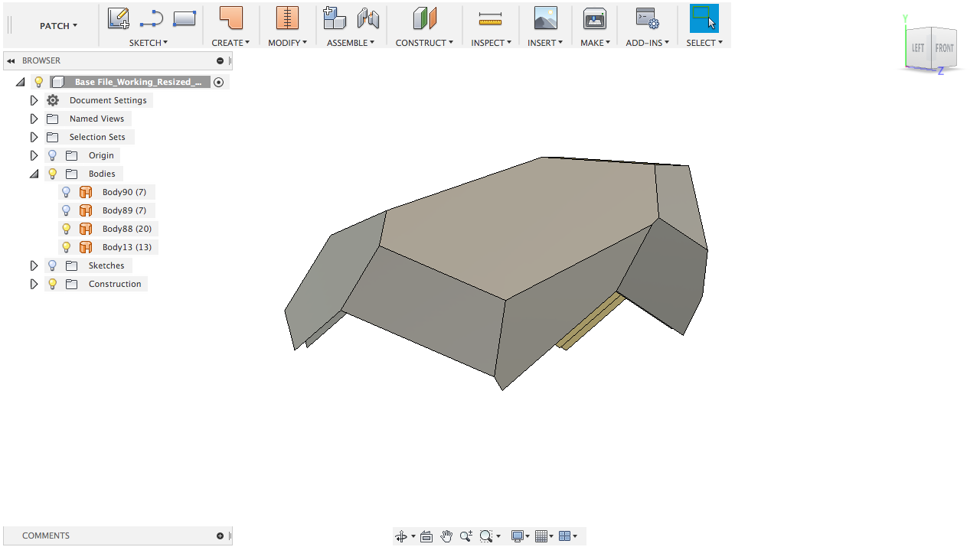Image resolution: width=980 pixels, height=547 pixels.
Task: Click the plus icon on the Comments panel
Action: click(x=220, y=536)
